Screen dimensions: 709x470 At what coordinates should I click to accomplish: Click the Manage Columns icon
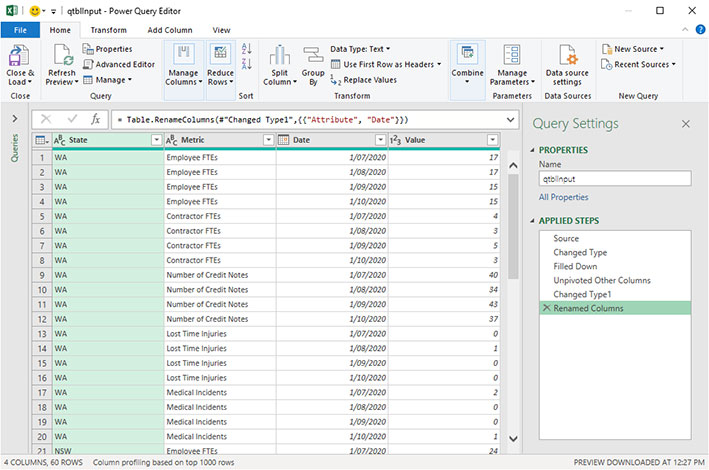pyautogui.click(x=184, y=55)
